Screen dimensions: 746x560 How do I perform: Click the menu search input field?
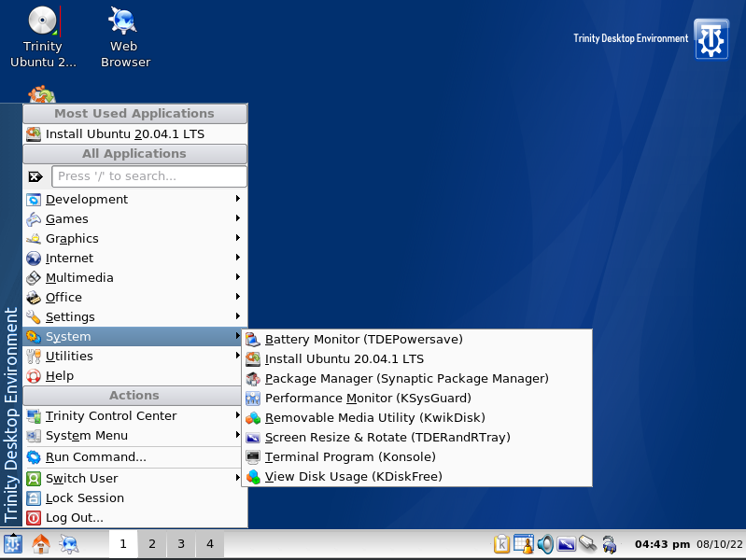coord(148,176)
